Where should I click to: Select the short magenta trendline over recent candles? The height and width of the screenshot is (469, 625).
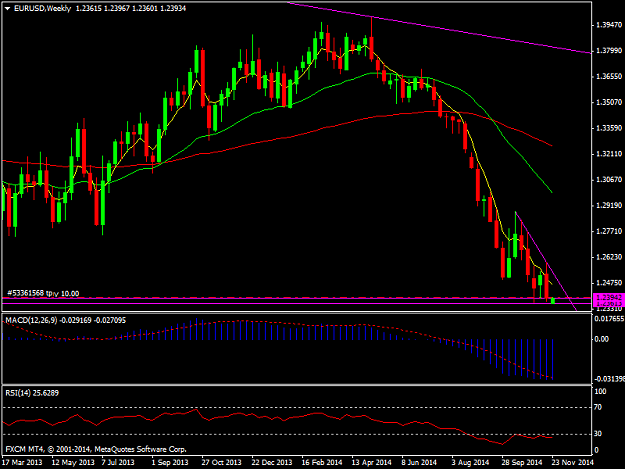[x=545, y=260]
